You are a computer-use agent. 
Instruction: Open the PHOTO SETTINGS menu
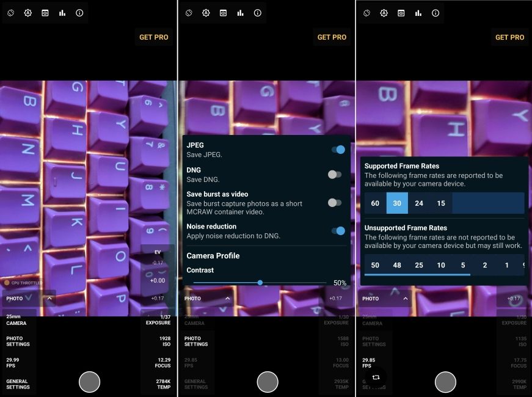tap(18, 341)
